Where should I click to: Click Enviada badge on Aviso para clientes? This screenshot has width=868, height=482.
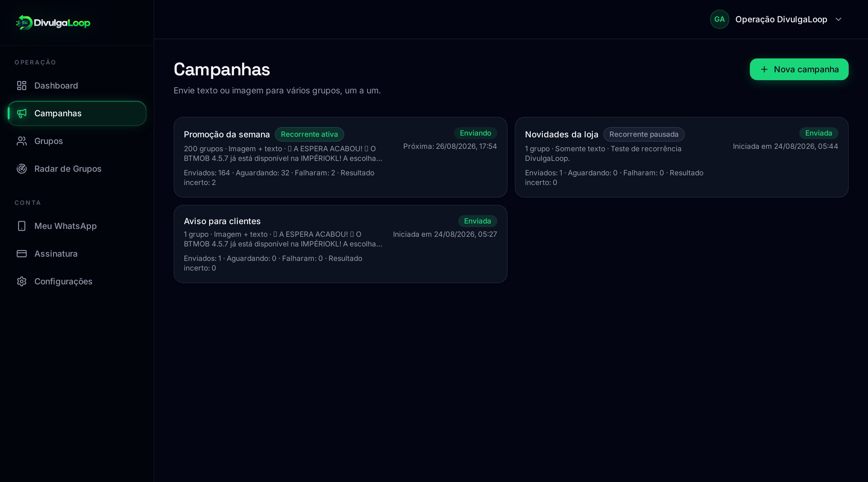tap(477, 221)
